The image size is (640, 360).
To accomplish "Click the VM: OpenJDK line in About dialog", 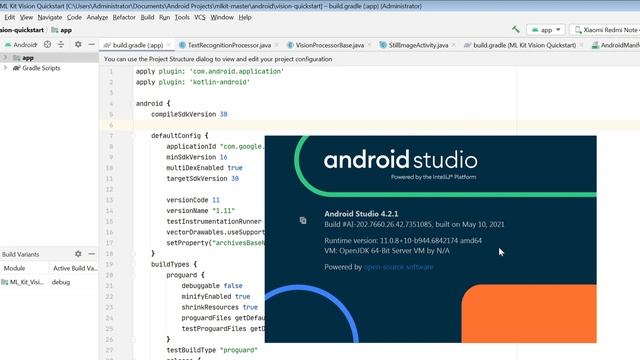I will (x=387, y=251).
